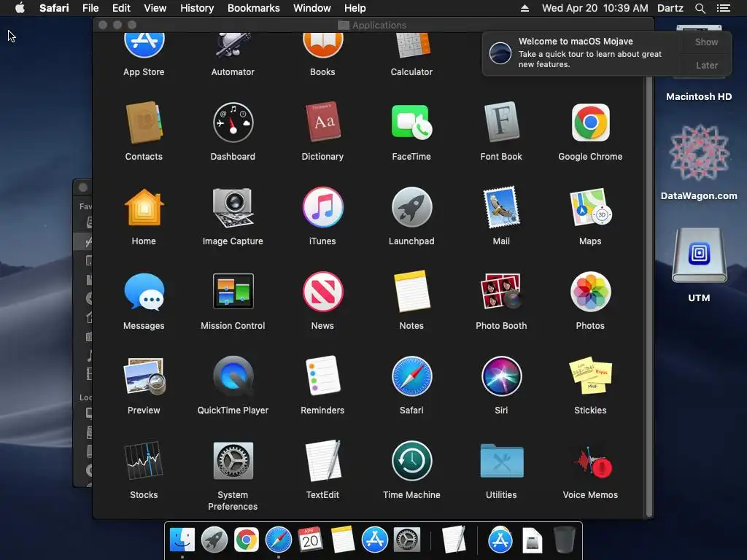Select the Contacts app icon
747x560 pixels.
pyautogui.click(x=144, y=122)
